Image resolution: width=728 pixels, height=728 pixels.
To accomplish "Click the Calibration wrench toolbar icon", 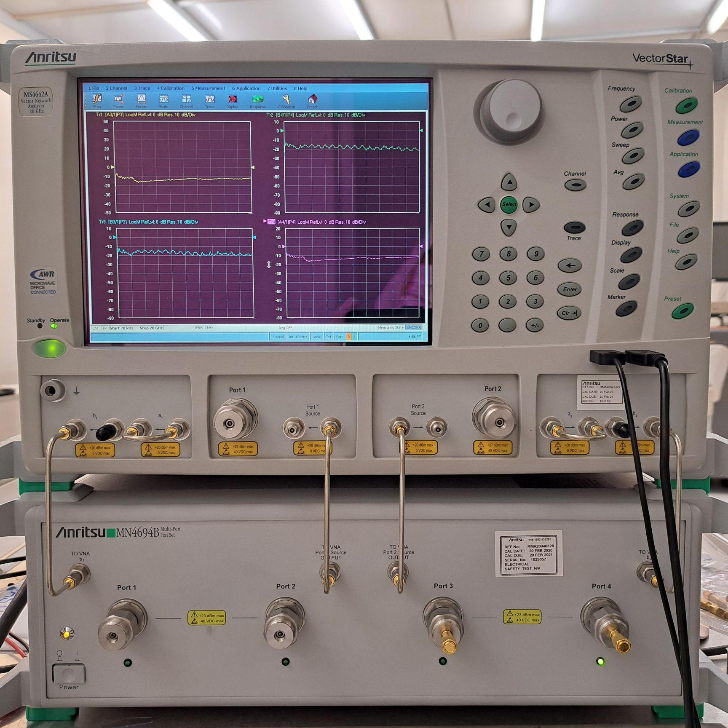I will click(x=286, y=101).
